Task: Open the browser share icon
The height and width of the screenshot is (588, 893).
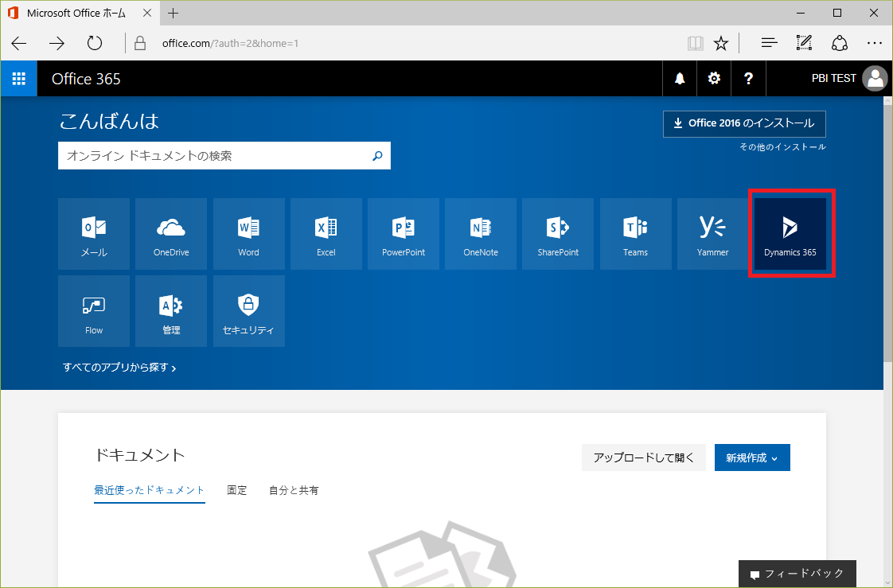Action: click(x=840, y=43)
